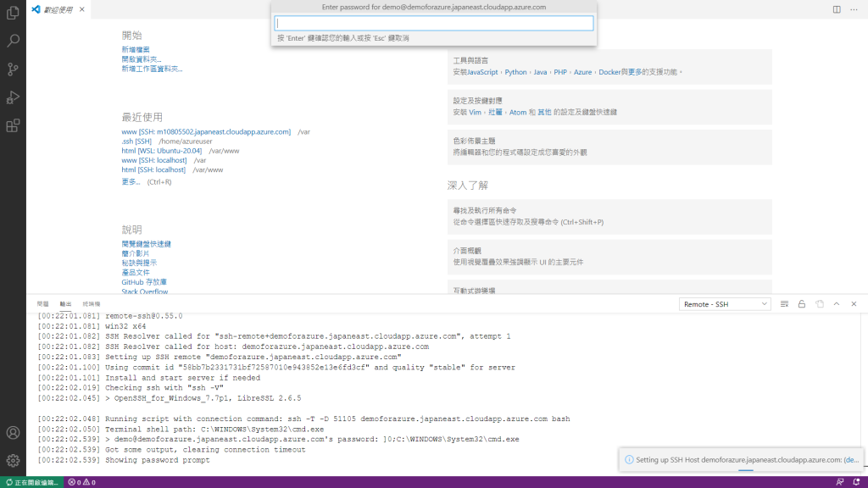The image size is (868, 488).
Task: Click the SSH setup notification details link
Action: (x=851, y=460)
